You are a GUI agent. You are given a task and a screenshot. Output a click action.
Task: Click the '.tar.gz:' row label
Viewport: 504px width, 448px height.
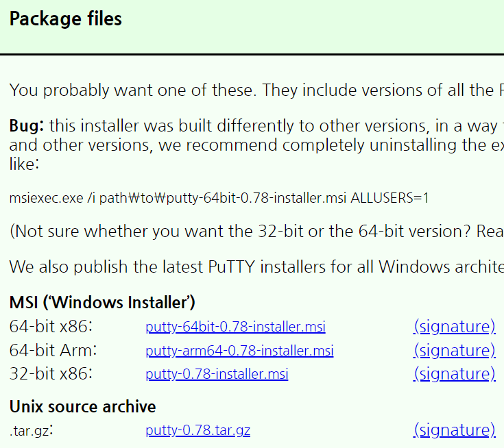coord(32,430)
